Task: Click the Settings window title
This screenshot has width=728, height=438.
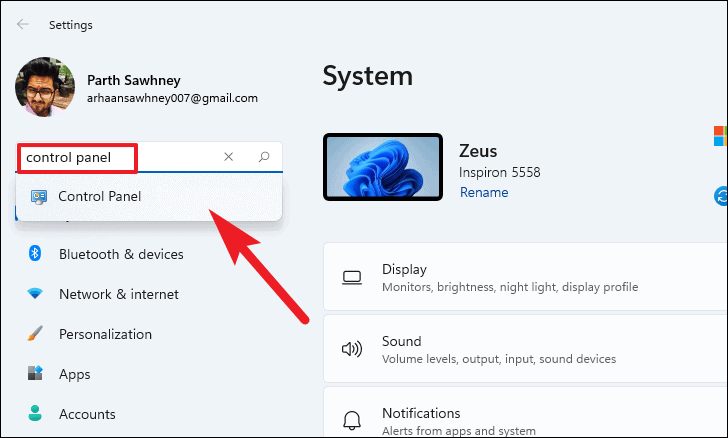Action: click(71, 25)
